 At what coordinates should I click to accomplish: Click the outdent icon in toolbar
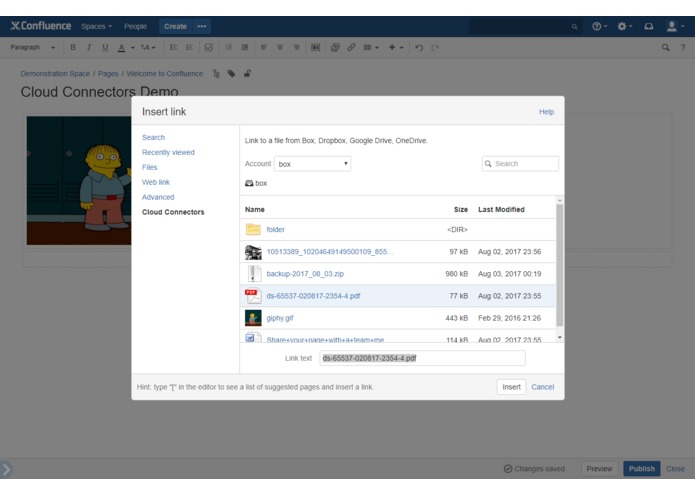click(x=229, y=47)
